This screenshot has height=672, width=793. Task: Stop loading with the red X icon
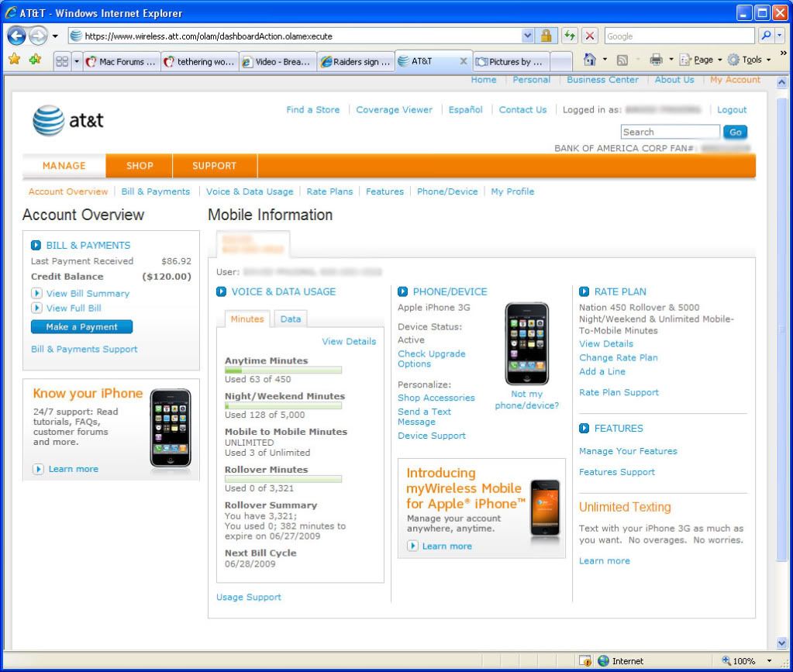(x=590, y=36)
